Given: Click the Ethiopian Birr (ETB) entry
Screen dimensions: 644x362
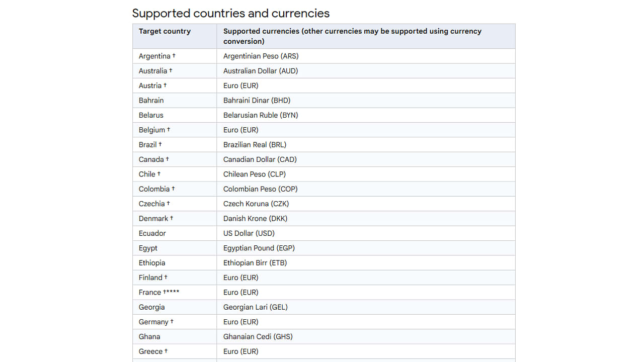Looking at the screenshot, I should click(255, 262).
